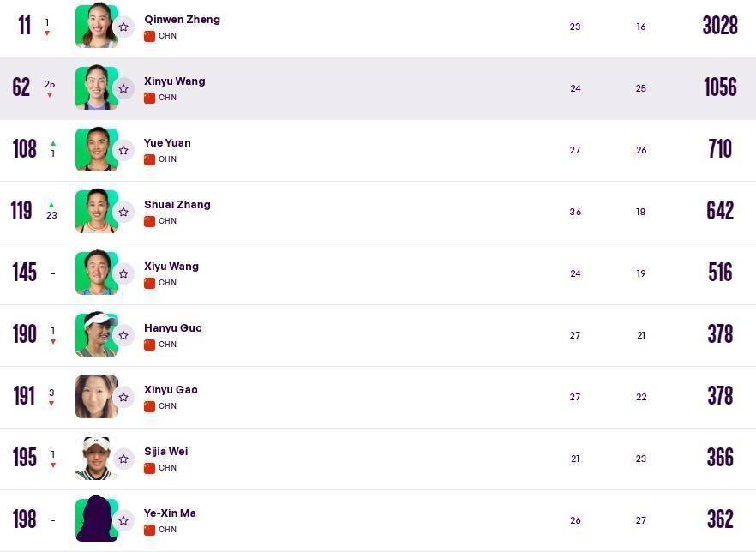Star Yue Yuan as favorite
The height and width of the screenshot is (552, 756).
[x=123, y=150]
